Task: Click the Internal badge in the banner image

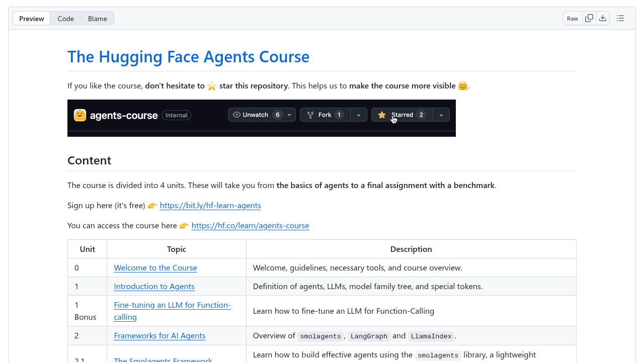Action: 176,115
